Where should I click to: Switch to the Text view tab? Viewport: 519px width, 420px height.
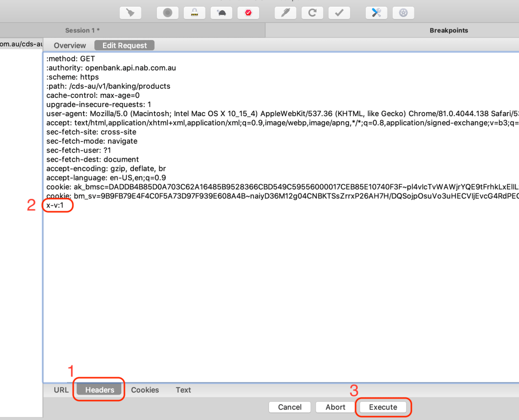183,390
